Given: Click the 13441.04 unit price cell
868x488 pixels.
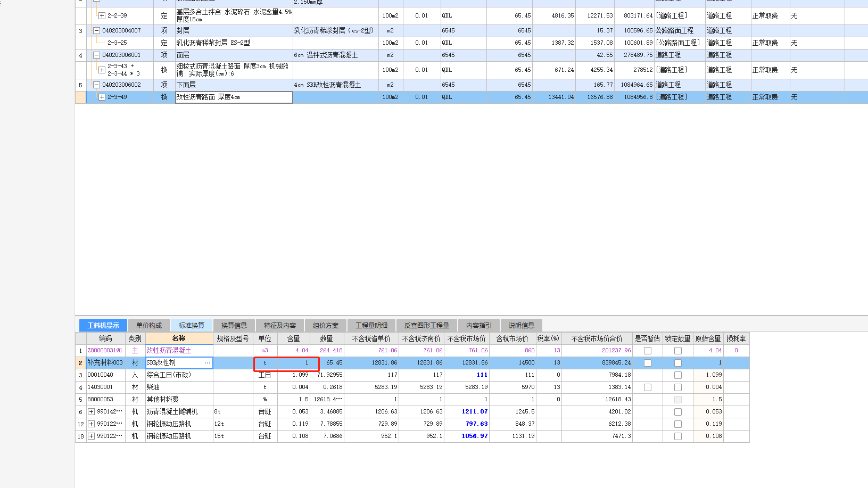Looking at the screenshot, I should [554, 97].
